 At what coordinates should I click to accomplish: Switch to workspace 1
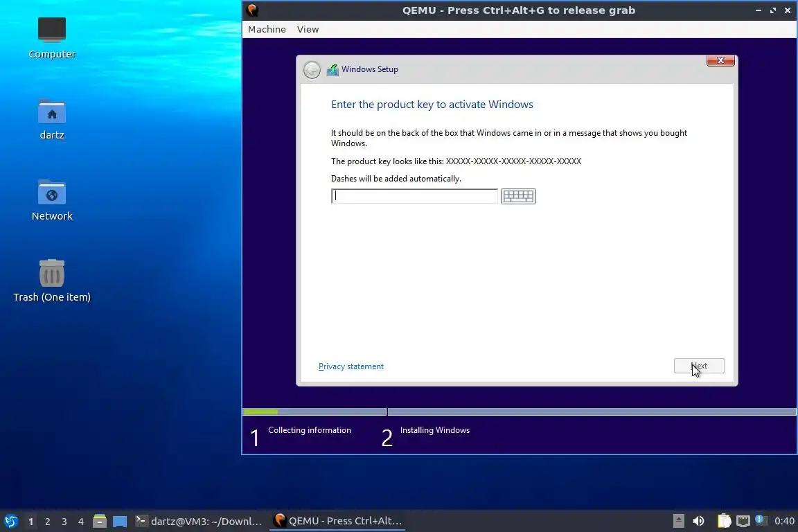click(x=31, y=522)
